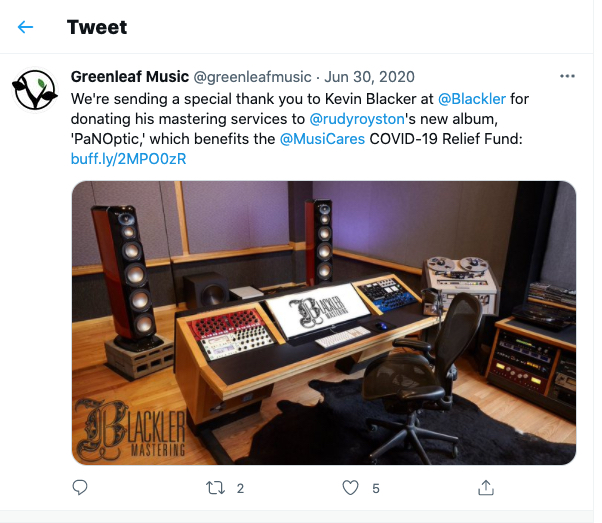Follow the buff.ly/2MPO0zR link
The height and width of the screenshot is (523, 602).
[129, 159]
